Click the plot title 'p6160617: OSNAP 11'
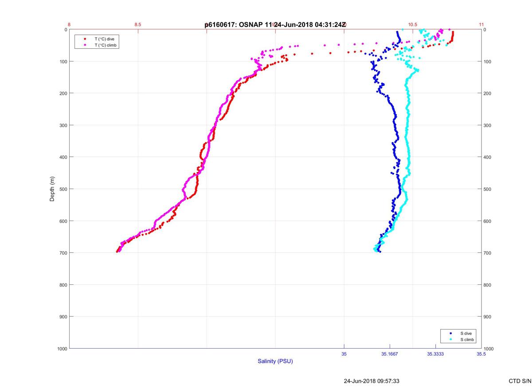 [x=238, y=25]
